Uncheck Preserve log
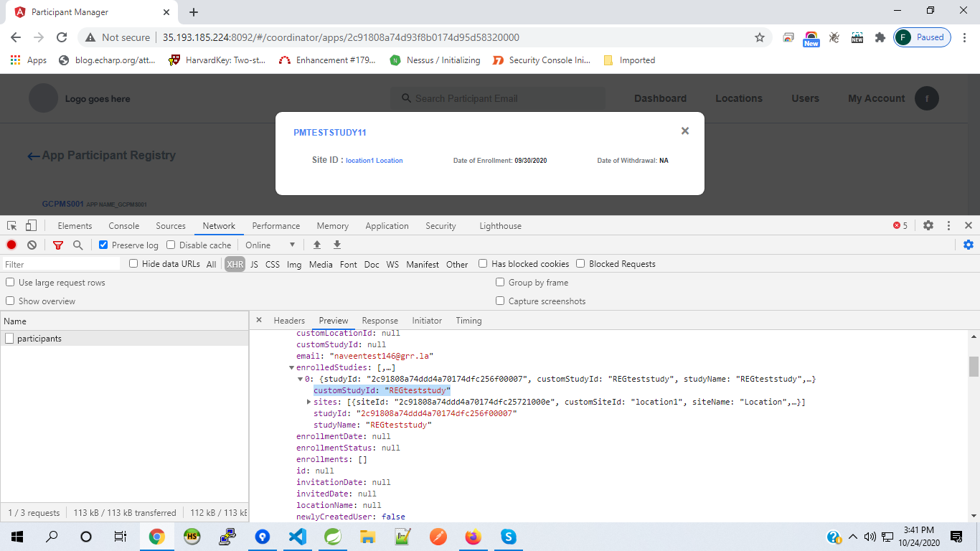 [101, 245]
